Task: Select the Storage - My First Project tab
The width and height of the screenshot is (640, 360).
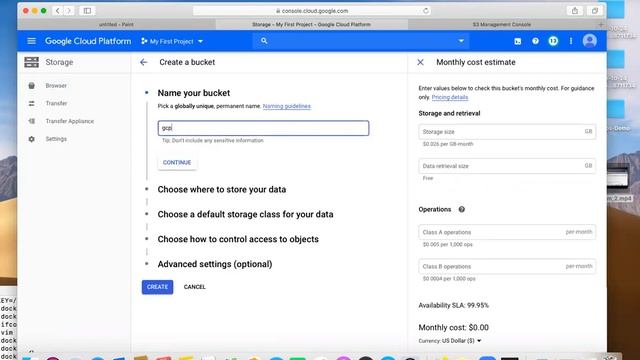Action: pos(311,24)
